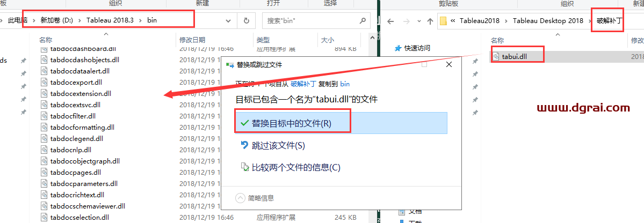644x223 pixels.
Task: Click date of tabdocdashobjects.dll row
Action: point(200,60)
